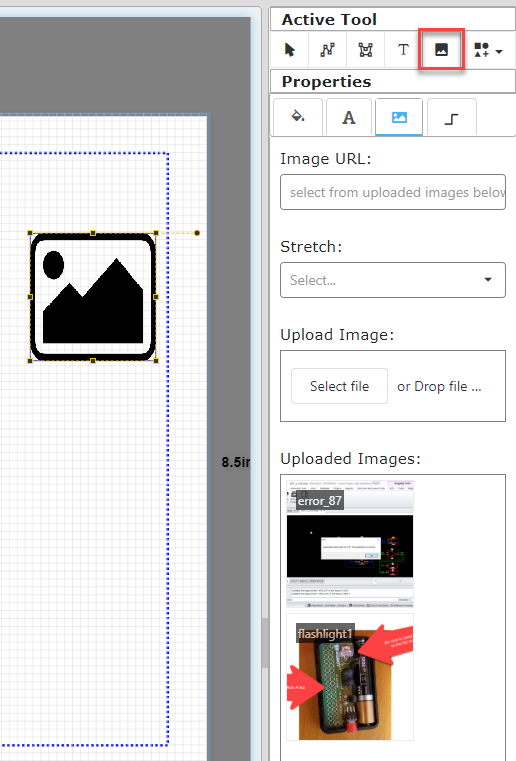Image resolution: width=516 pixels, height=761 pixels.
Task: Select the Image tool
Action: (441, 50)
